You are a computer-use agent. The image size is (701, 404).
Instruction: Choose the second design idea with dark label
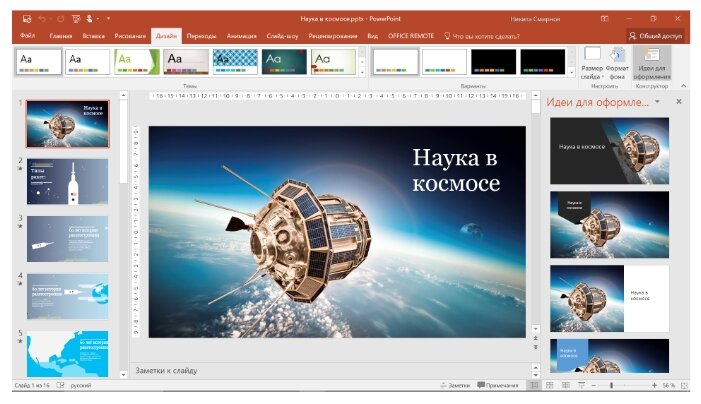(x=609, y=224)
